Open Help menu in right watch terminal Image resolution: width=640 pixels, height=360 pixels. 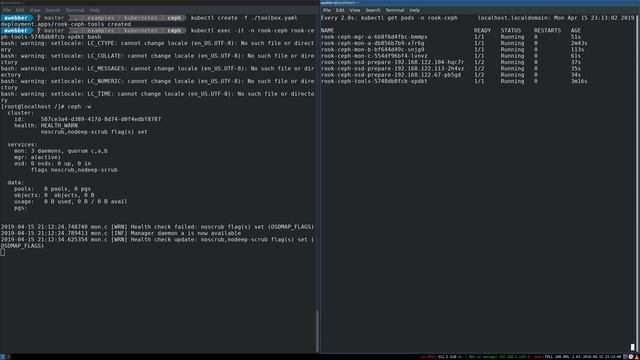[x=414, y=10]
